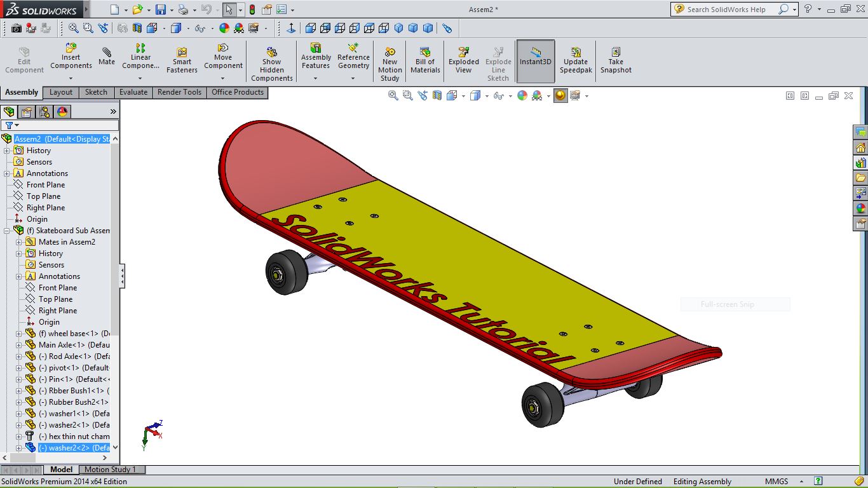The image size is (868, 488).
Task: Click Update Speedpak tool
Action: pos(576,60)
